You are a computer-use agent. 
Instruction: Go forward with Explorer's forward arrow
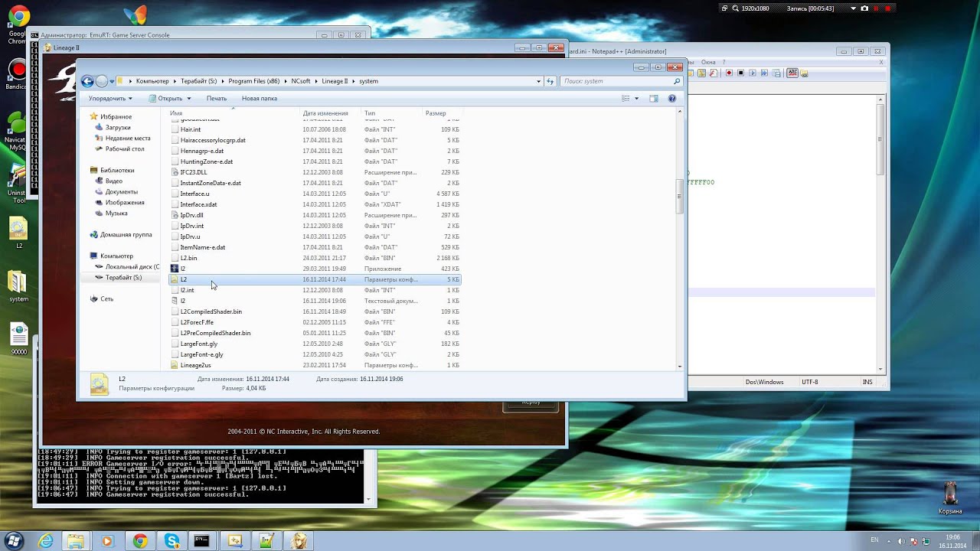tap(102, 81)
